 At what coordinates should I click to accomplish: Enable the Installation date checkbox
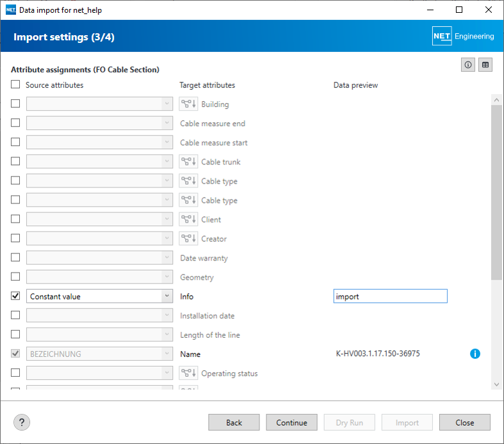pyautogui.click(x=15, y=315)
